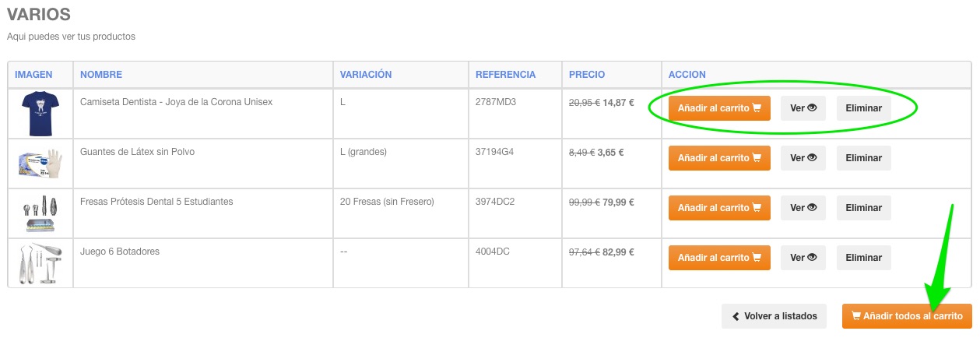Viewport: 980px width, 345px height.
Task: View the Fresas Prótesis Dental product
Action: 803,208
